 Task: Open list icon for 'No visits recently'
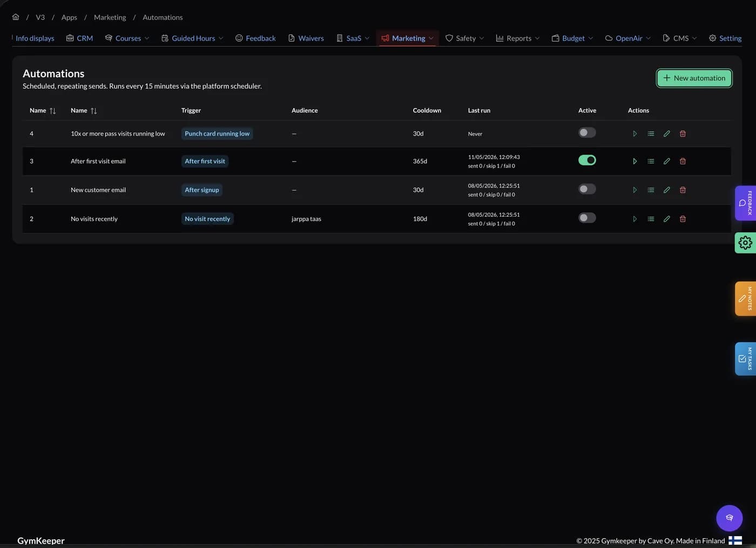(651, 219)
